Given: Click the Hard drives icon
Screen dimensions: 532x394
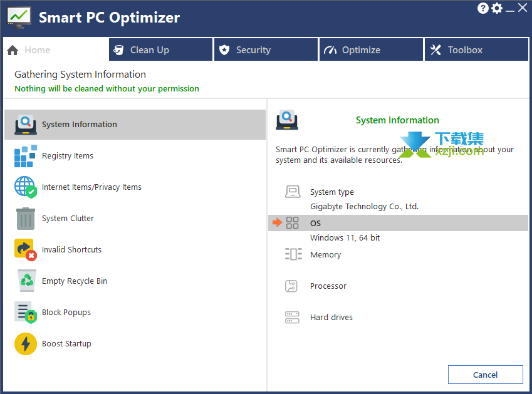Looking at the screenshot, I should coord(292,318).
